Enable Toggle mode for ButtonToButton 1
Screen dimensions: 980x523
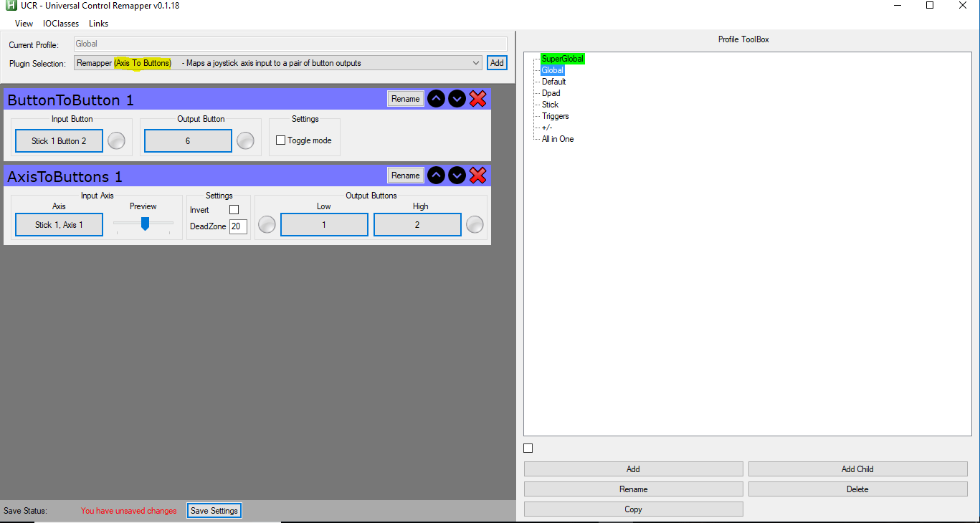(x=280, y=140)
